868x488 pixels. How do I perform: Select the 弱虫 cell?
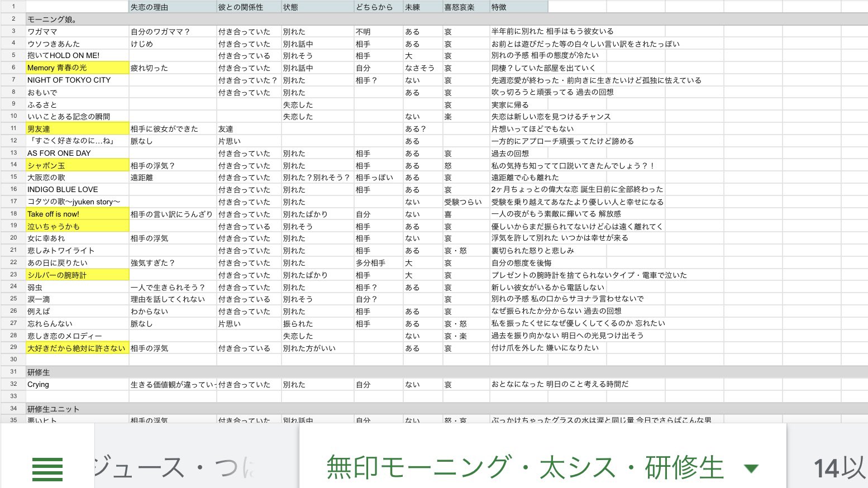coord(77,287)
